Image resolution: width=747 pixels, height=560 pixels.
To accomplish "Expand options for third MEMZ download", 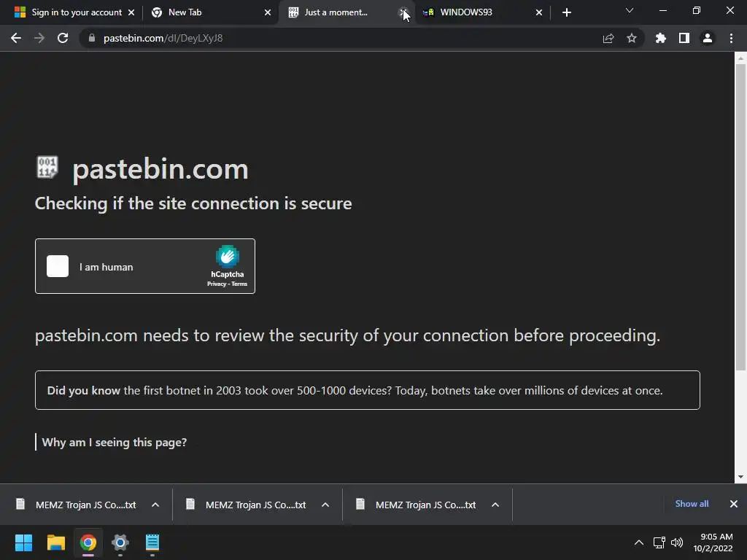I will [x=495, y=505].
